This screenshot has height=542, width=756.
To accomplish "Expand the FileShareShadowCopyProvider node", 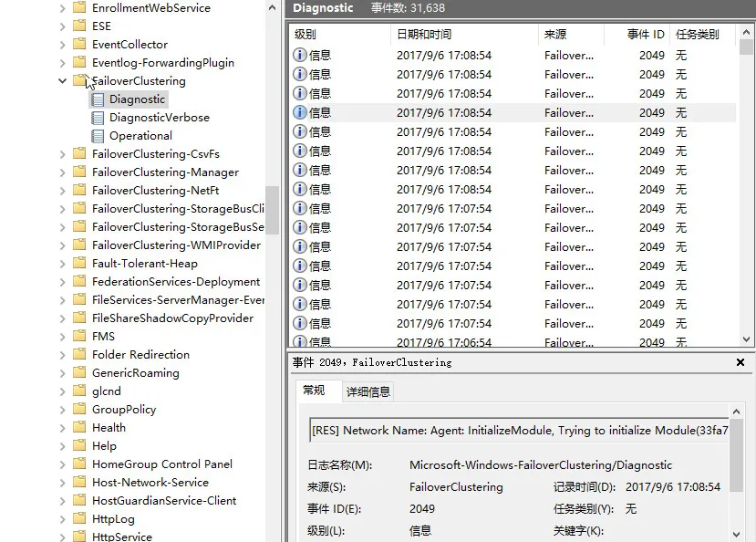I will pos(62,318).
